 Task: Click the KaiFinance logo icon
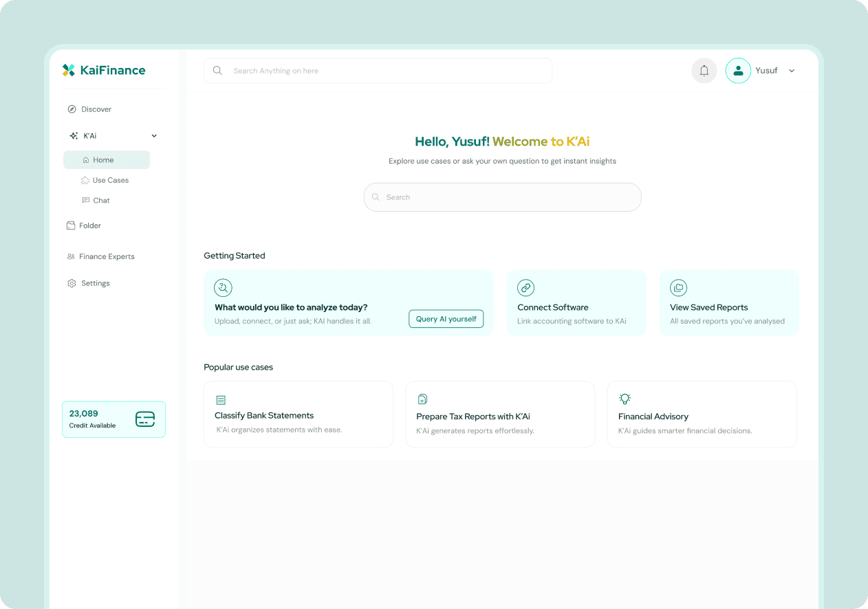pos(68,70)
